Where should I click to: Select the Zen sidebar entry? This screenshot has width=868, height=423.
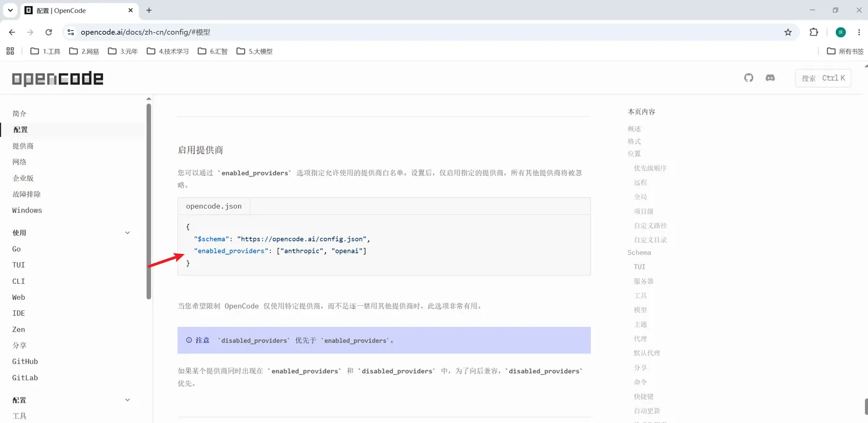19,329
